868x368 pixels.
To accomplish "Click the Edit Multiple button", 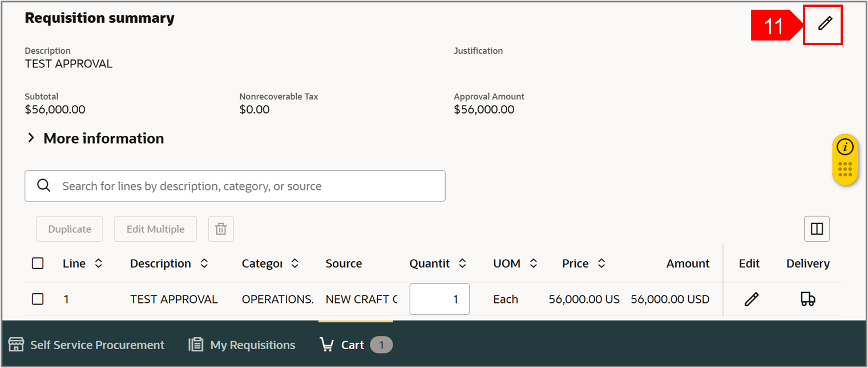I will (x=155, y=229).
